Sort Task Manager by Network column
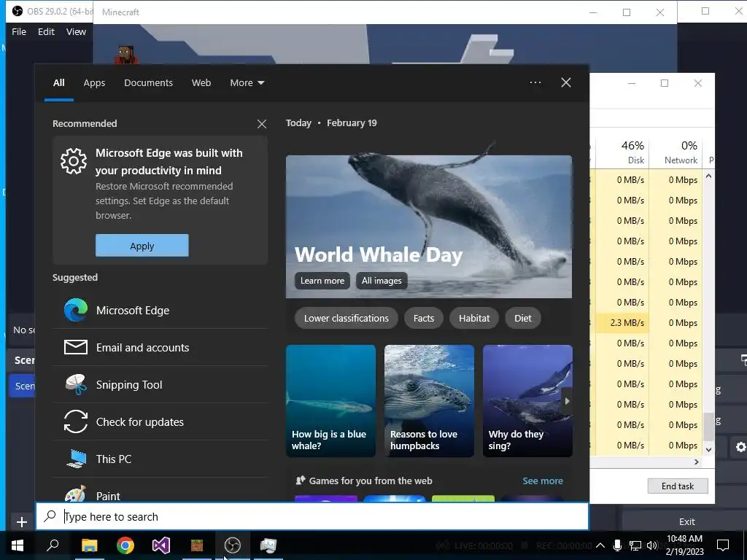The height and width of the screenshot is (560, 747). click(676, 152)
